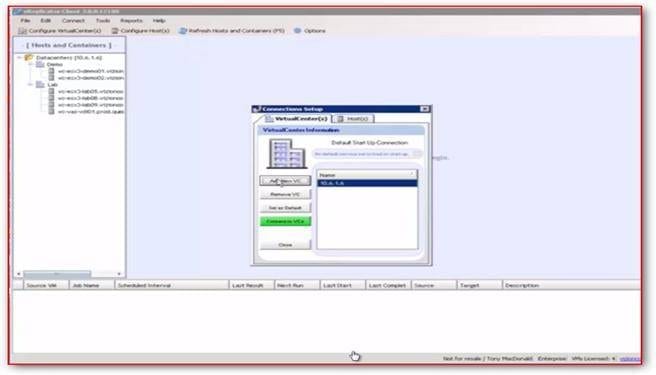656x375 pixels.
Task: Click the Refresh Hosts and Containers icon
Action: (183, 31)
